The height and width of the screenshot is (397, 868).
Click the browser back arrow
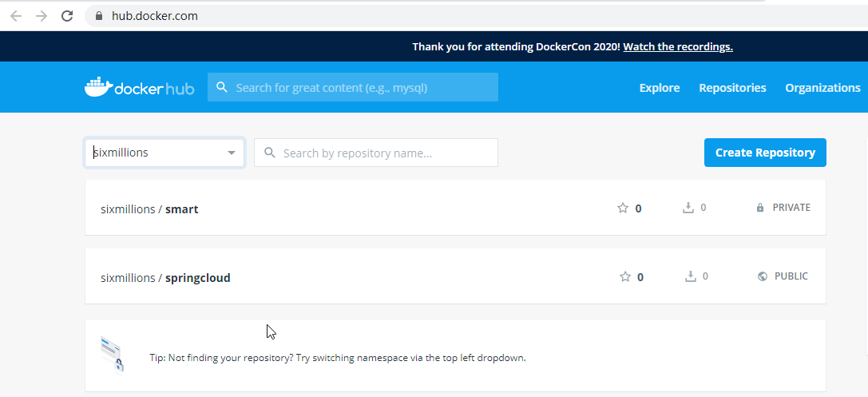tap(16, 16)
